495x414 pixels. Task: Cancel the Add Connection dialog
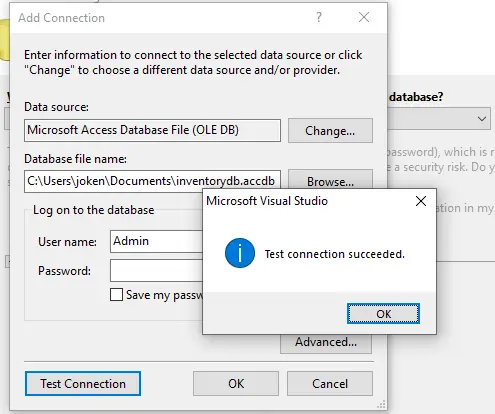[x=330, y=384]
